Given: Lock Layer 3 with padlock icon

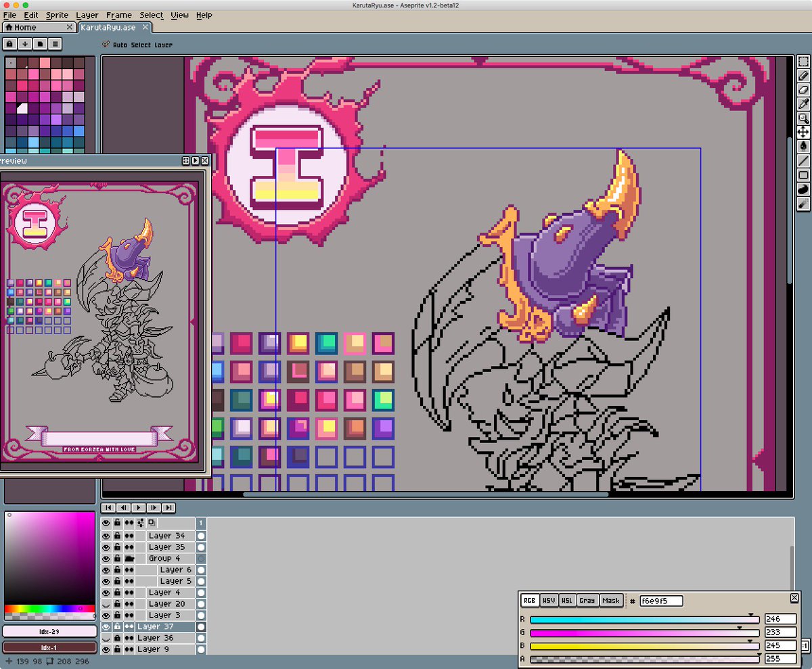Looking at the screenshot, I should (x=117, y=615).
